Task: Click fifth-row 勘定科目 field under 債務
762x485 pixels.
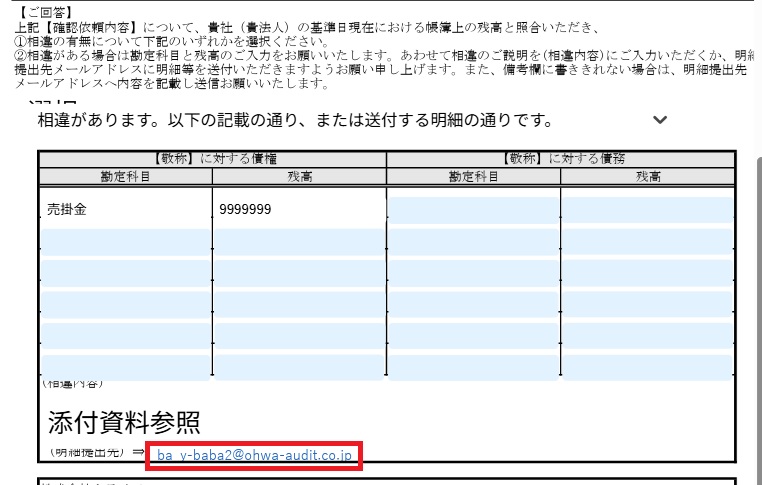Action: pos(473,336)
